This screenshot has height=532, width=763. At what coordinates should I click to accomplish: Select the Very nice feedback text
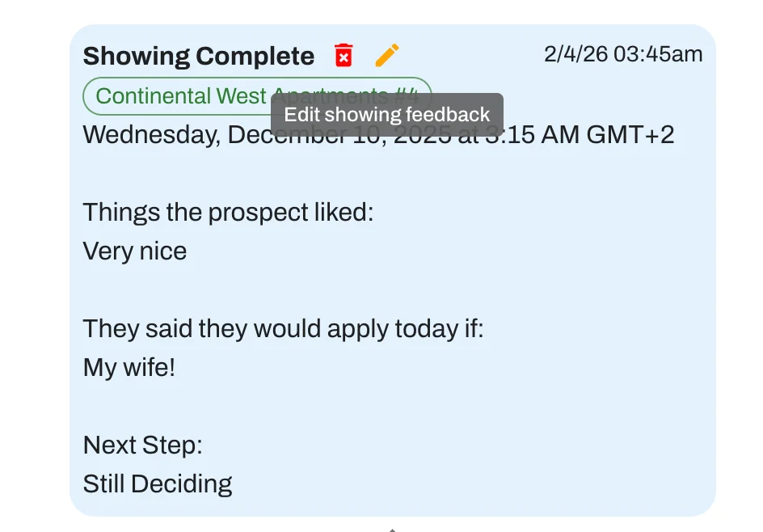pyautogui.click(x=135, y=251)
